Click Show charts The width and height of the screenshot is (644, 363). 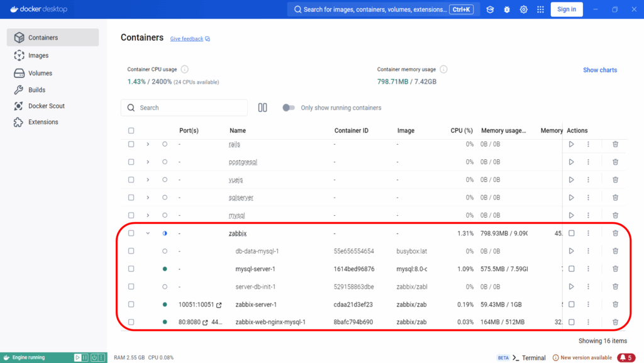(x=599, y=70)
